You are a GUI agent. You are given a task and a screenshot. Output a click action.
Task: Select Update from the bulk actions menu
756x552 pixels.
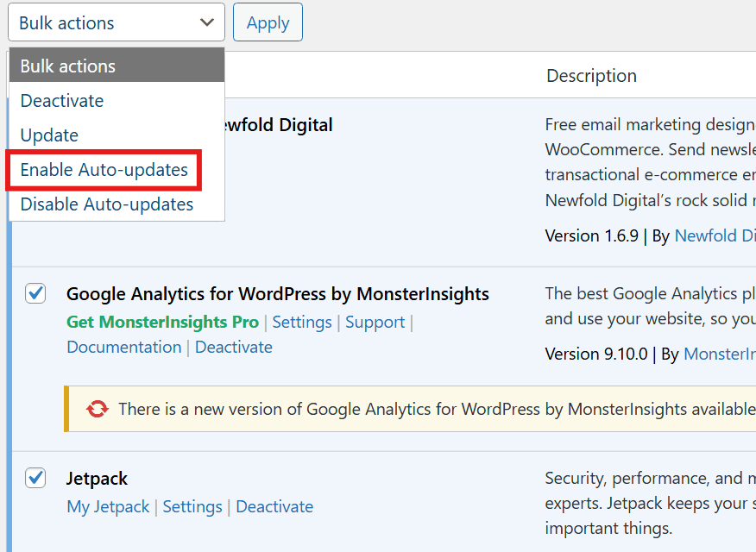coord(48,135)
